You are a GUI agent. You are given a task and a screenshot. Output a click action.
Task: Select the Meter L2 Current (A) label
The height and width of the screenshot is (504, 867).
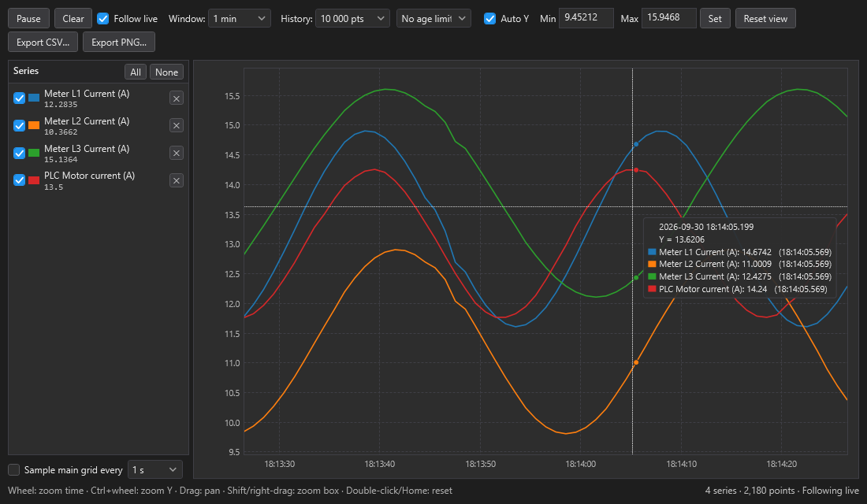tap(87, 121)
